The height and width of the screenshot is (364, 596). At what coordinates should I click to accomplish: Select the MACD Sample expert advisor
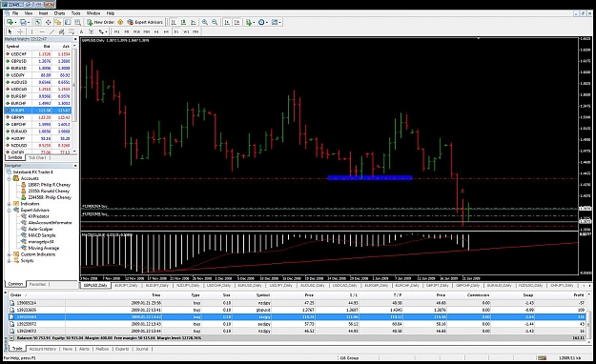coord(42,235)
